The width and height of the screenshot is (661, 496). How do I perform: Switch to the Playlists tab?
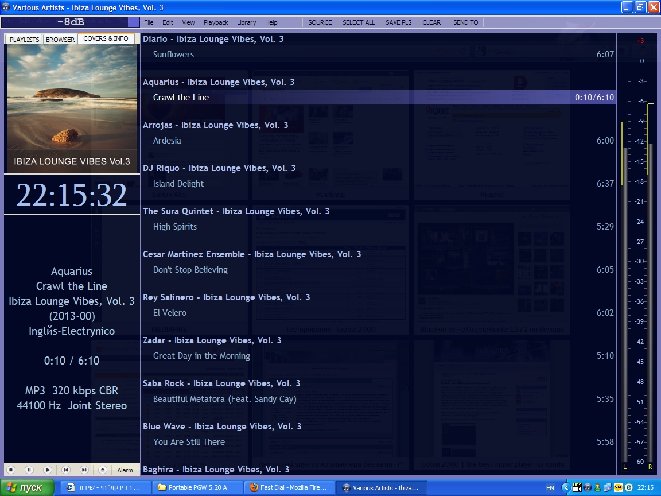[24, 39]
